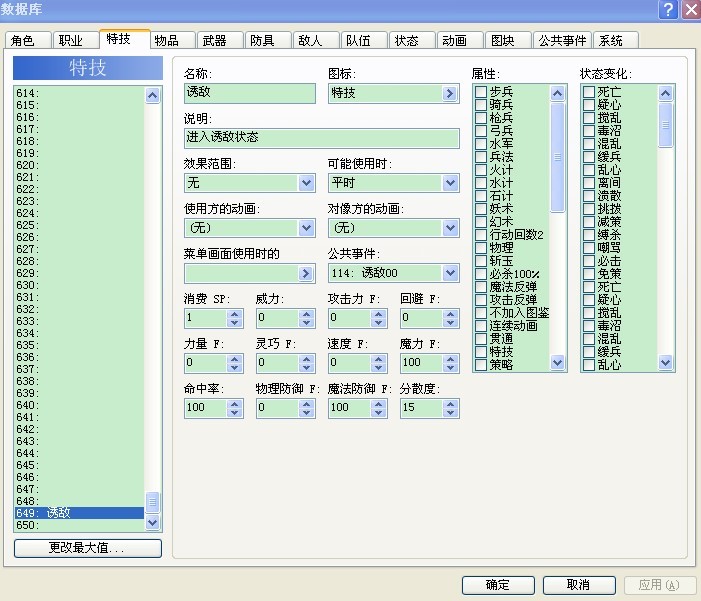Select skill row 649: 诱敌
The width and height of the screenshot is (701, 601).
pyautogui.click(x=80, y=513)
